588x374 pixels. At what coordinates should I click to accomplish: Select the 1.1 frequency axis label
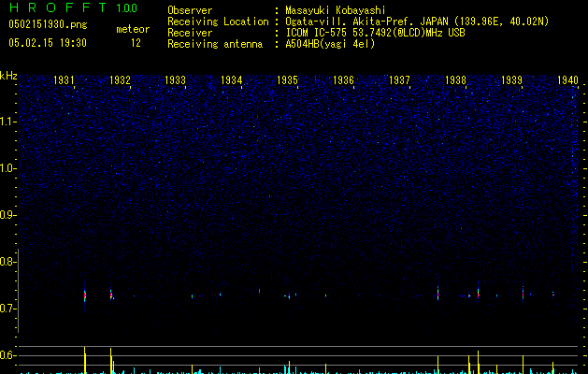pyautogui.click(x=8, y=122)
